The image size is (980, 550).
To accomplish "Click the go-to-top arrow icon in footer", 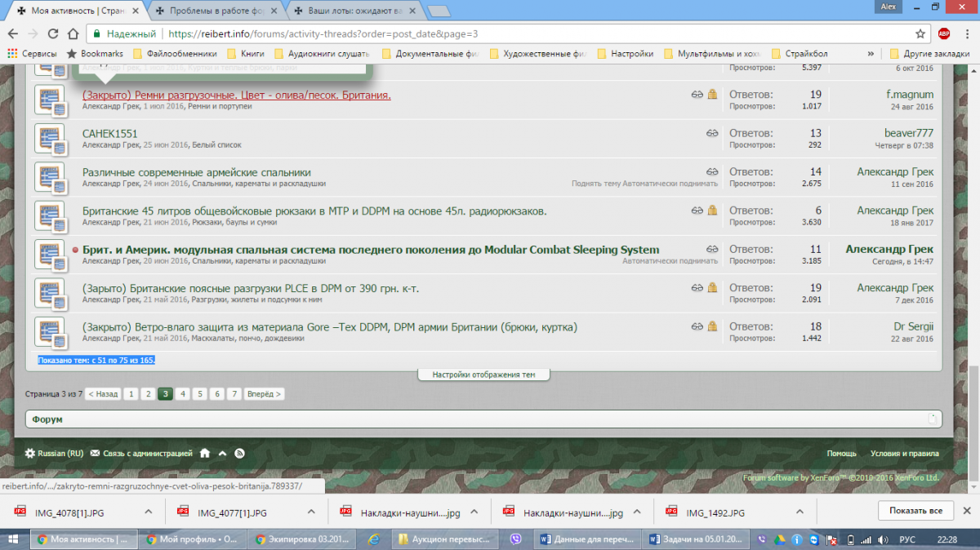I will point(222,453).
